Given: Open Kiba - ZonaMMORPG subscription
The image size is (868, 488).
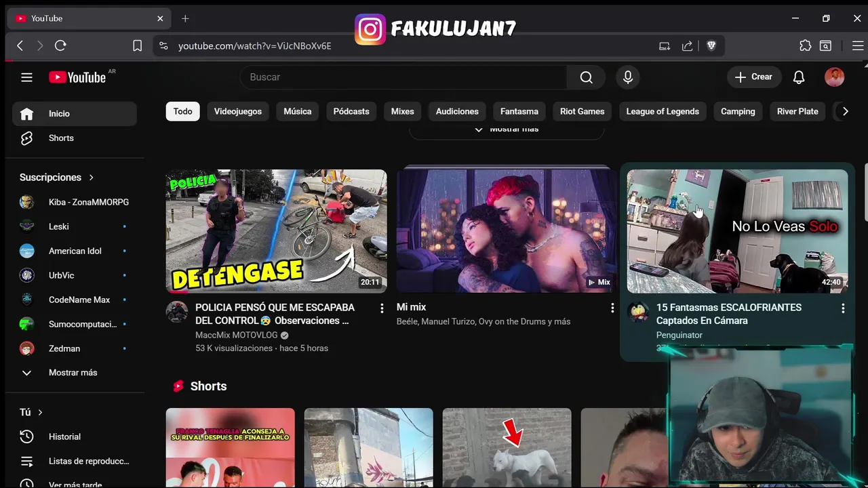Looking at the screenshot, I should click(x=75, y=202).
